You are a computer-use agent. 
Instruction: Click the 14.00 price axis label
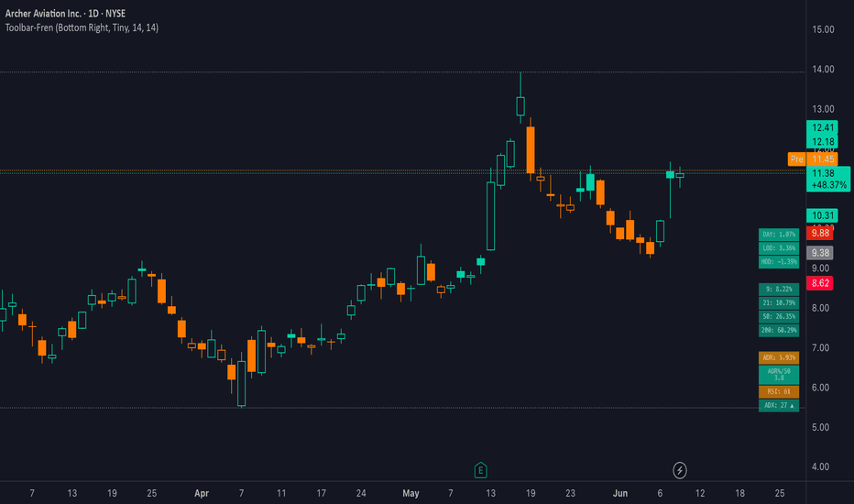(823, 70)
